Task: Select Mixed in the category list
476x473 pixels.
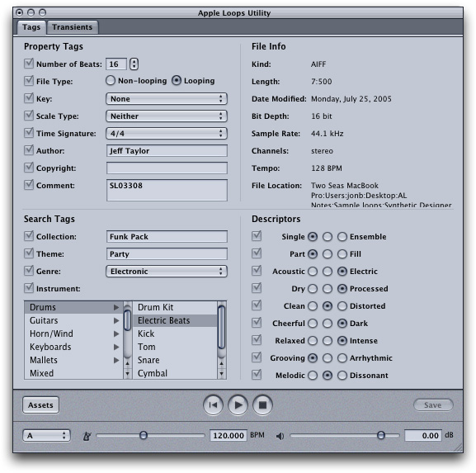Action: tap(73, 373)
